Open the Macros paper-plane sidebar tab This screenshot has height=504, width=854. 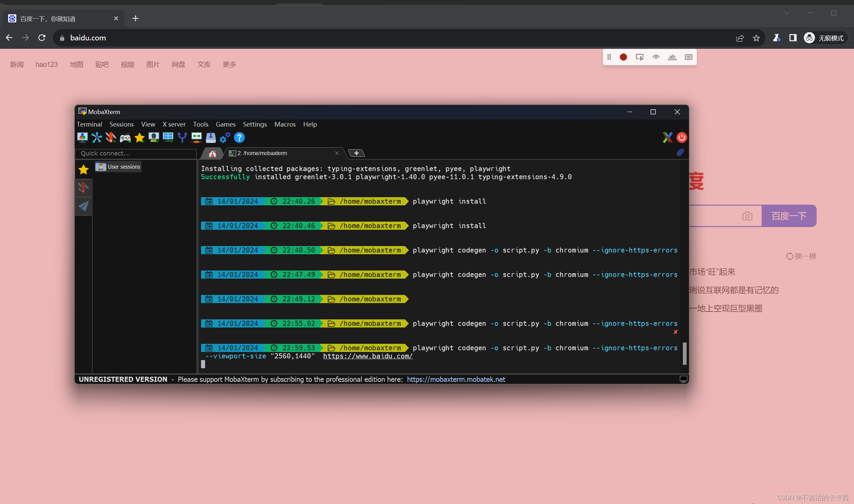point(84,206)
